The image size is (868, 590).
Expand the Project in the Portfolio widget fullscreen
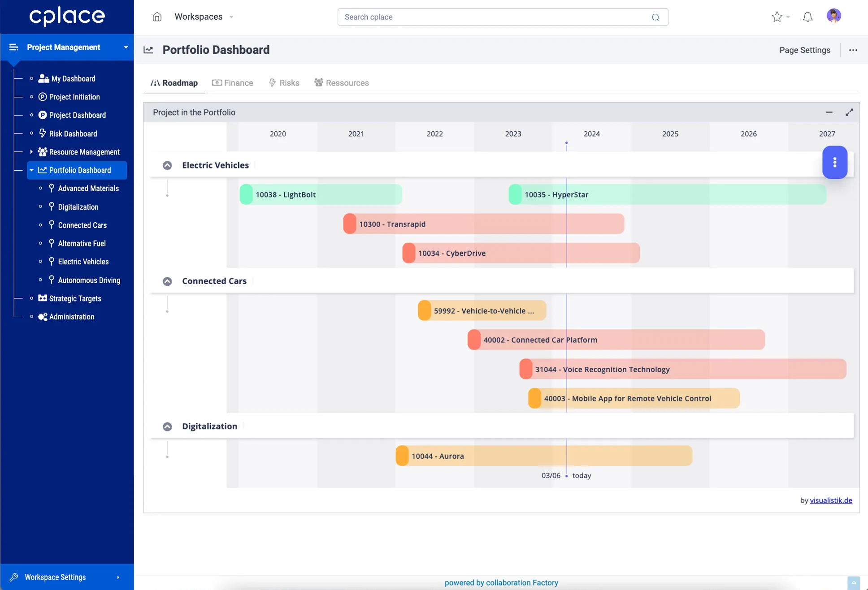pos(850,112)
